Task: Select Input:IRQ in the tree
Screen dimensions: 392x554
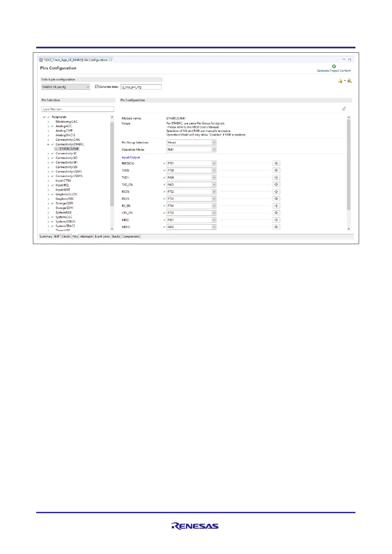Action: tap(62, 185)
